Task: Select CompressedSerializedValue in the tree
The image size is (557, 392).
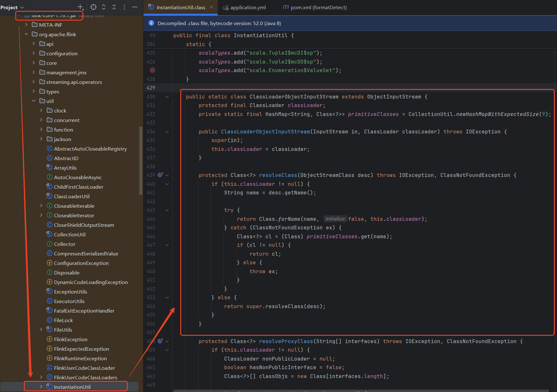Action: point(86,253)
